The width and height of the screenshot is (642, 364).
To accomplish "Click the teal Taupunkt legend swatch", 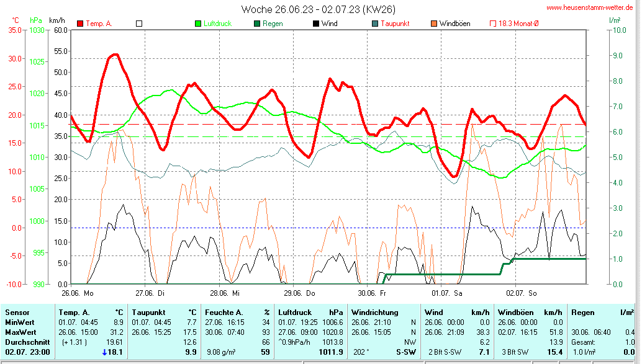I will [375, 24].
